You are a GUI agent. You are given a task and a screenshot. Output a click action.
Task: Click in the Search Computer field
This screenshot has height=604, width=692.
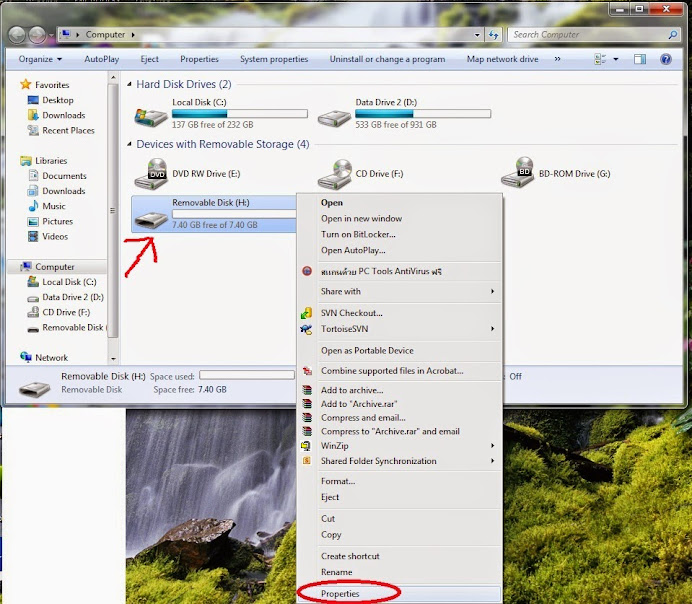589,35
